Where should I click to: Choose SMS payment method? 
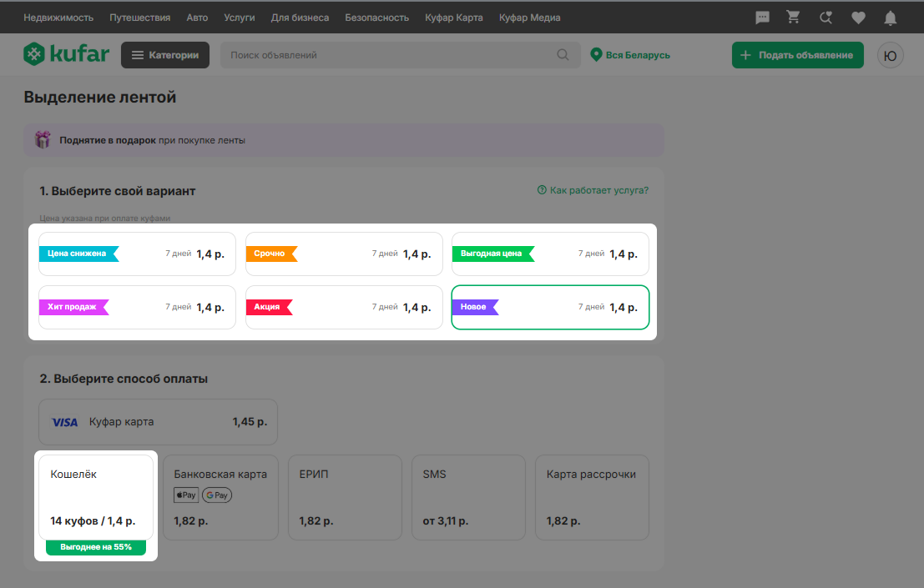coord(468,497)
